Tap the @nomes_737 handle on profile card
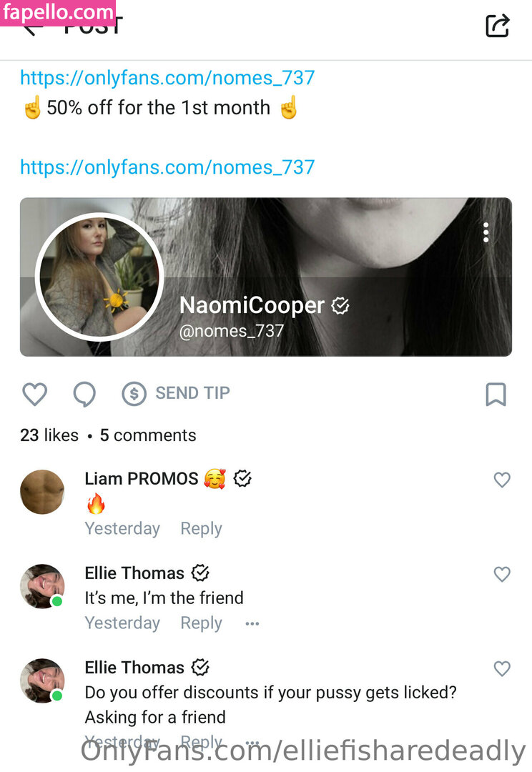Image resolution: width=532 pixels, height=772 pixels. pos(232,331)
